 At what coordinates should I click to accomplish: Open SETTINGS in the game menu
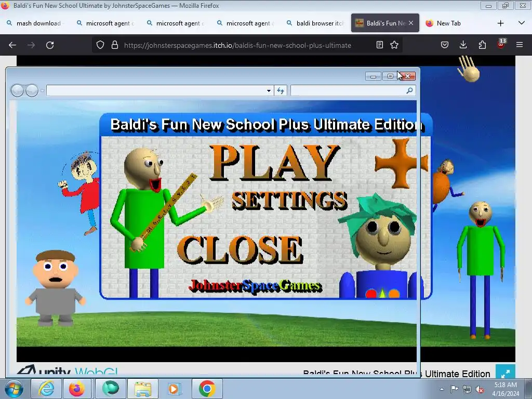pos(290,200)
